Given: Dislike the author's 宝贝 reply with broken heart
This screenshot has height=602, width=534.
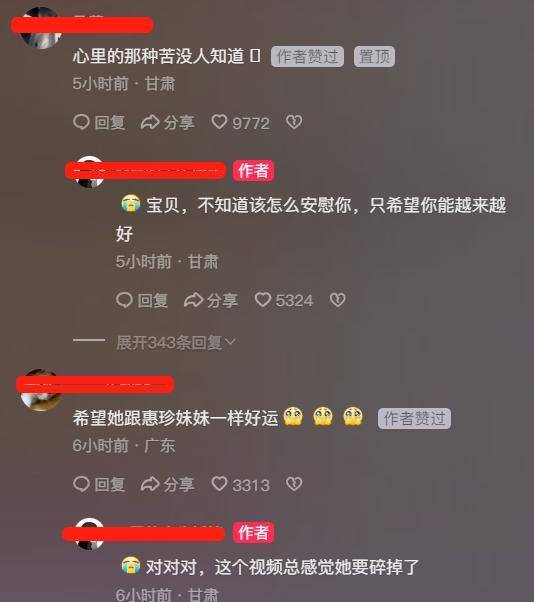Looking at the screenshot, I should [337, 300].
